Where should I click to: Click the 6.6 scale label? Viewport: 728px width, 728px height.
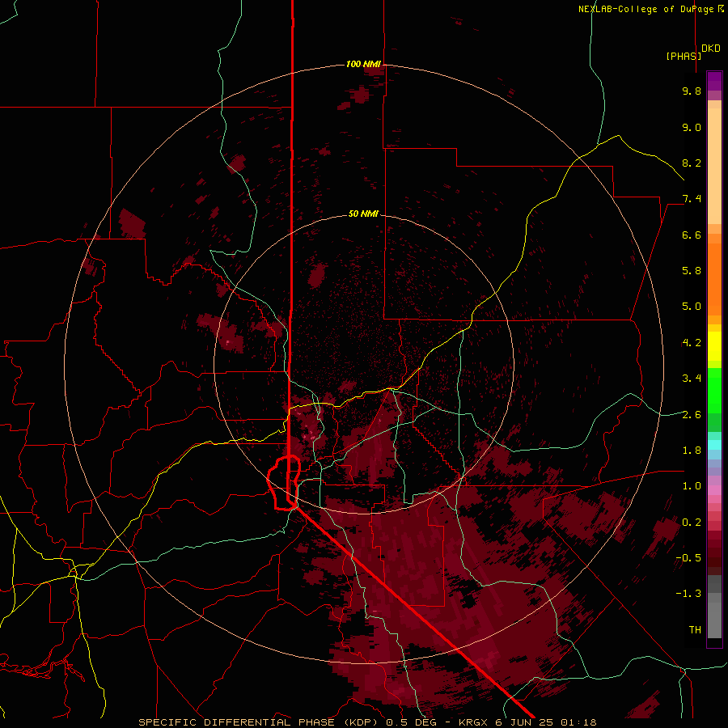click(692, 235)
